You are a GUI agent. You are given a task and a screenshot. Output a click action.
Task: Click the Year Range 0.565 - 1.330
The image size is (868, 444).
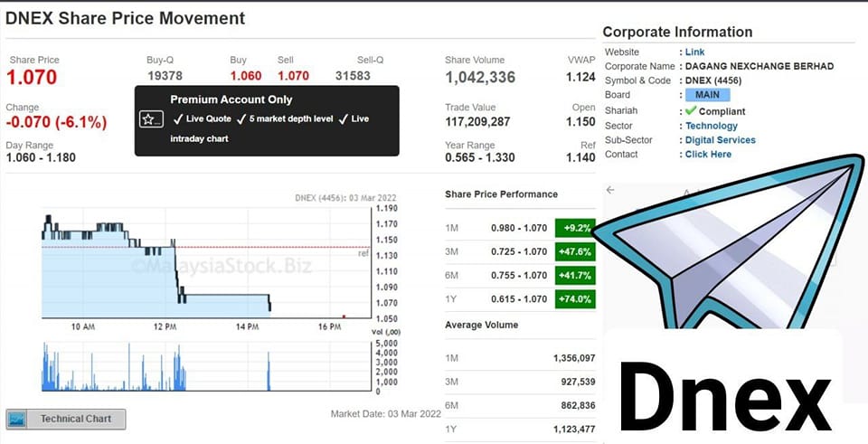[x=480, y=157]
